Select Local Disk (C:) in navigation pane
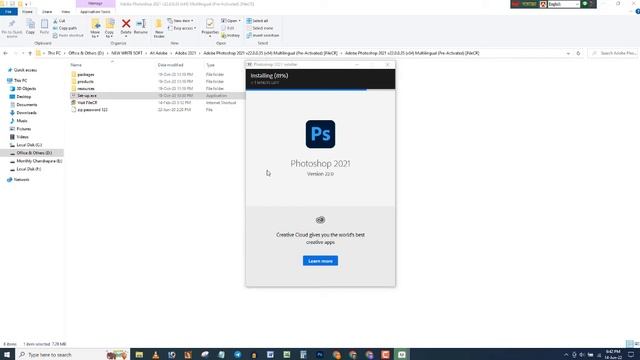Image resolution: width=640 pixels, height=360 pixels. pyautogui.click(x=29, y=145)
